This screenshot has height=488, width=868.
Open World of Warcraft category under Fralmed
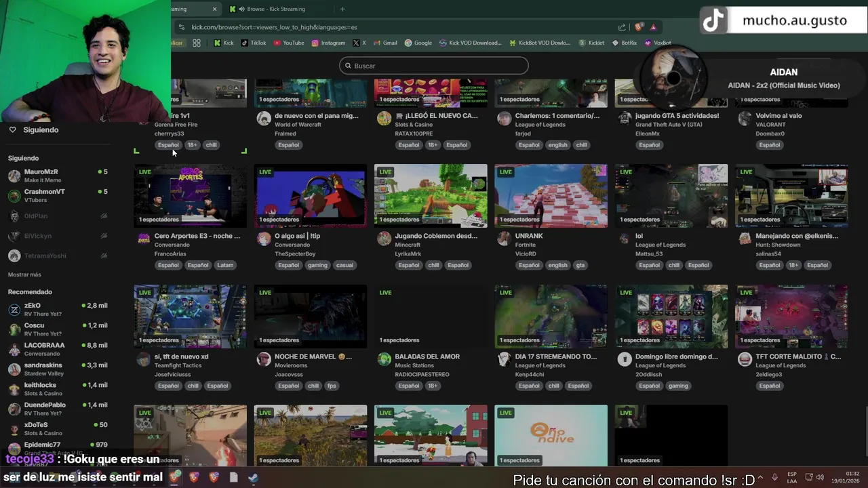click(298, 125)
